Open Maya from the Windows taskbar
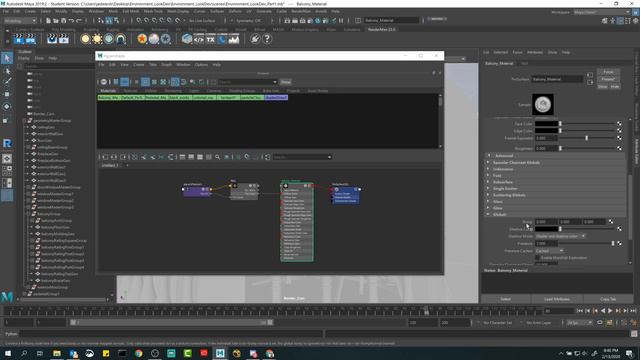Viewport: 640px width, 360px height. click(x=220, y=353)
